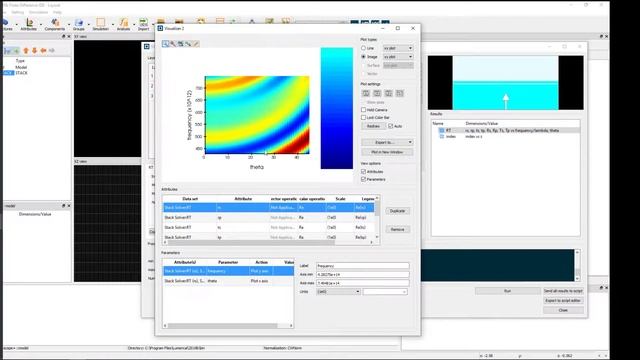Open the Groups toolbar icon
The width and height of the screenshot is (640, 360).
79,24
